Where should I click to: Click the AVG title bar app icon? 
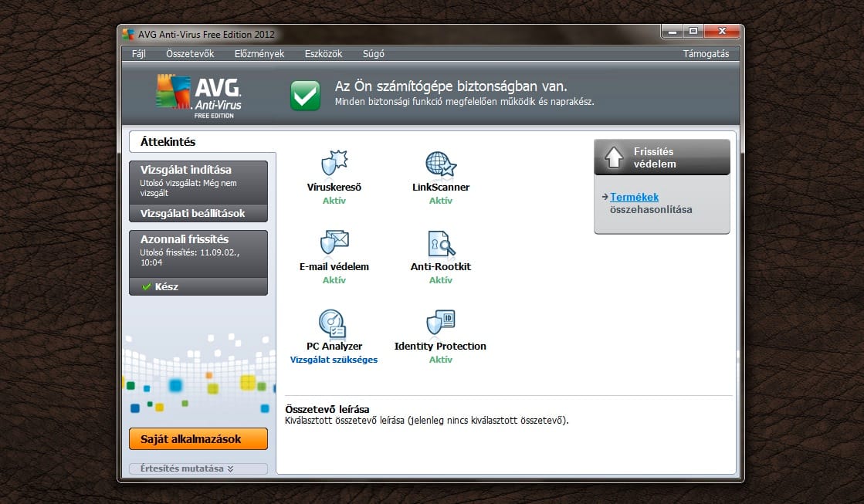click(x=128, y=34)
